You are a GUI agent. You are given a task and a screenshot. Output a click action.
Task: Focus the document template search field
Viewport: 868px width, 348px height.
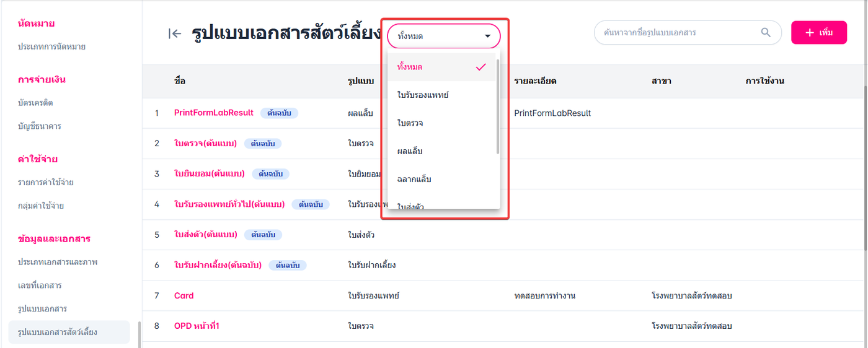coord(676,33)
